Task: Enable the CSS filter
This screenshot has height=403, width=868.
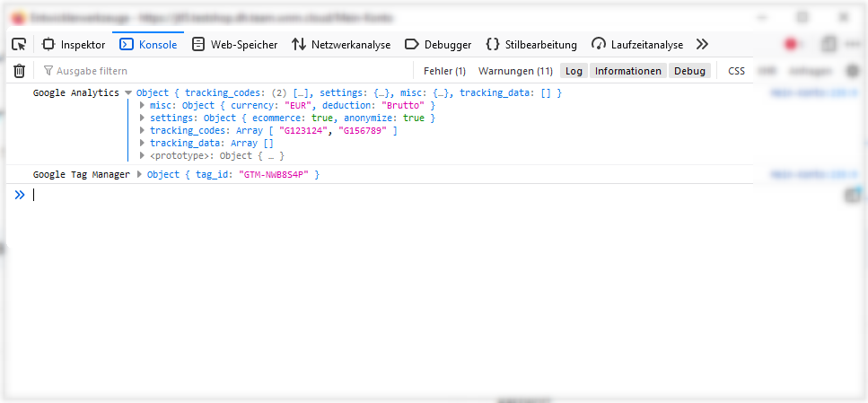Action: (x=736, y=71)
